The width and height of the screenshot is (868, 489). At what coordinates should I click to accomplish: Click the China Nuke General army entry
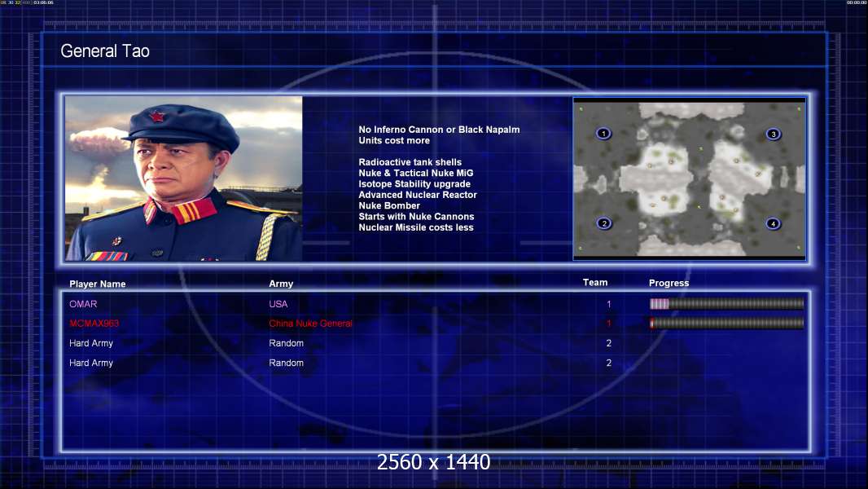coord(310,324)
